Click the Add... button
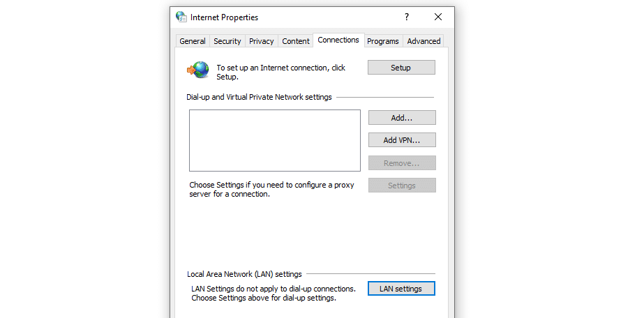This screenshot has height=318, width=644. pyautogui.click(x=402, y=118)
